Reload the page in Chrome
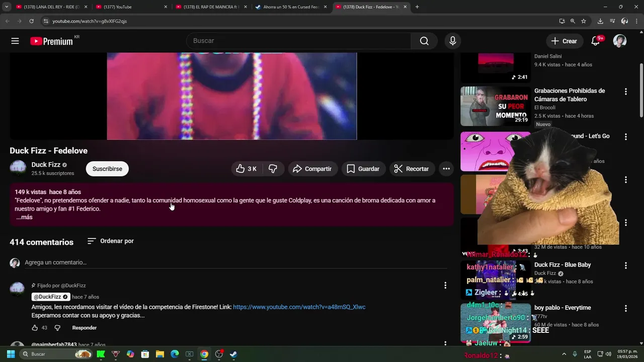644x362 pixels. pyautogui.click(x=31, y=21)
